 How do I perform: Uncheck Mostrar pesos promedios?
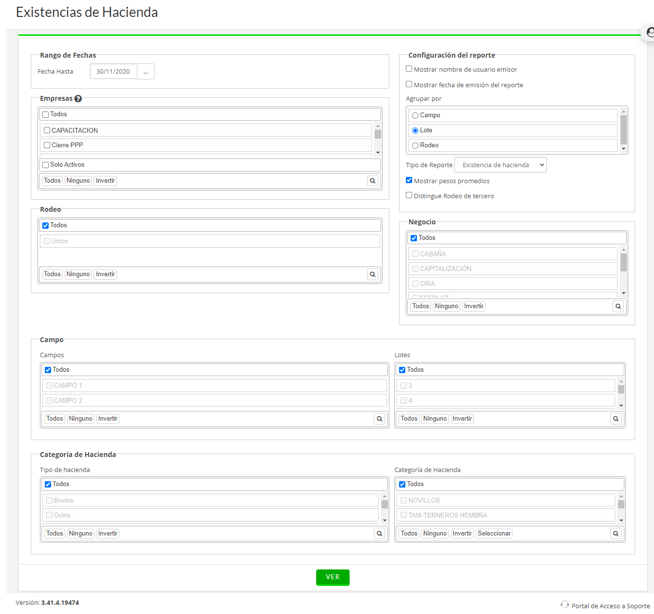tap(409, 180)
